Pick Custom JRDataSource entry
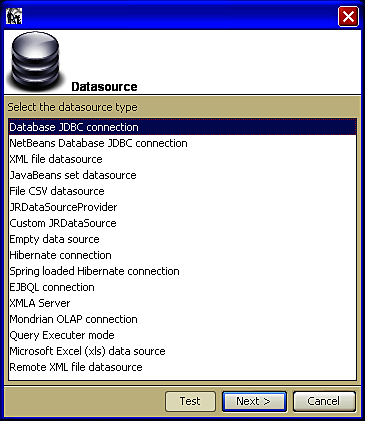Screen dimensions: 365x421 182,223
